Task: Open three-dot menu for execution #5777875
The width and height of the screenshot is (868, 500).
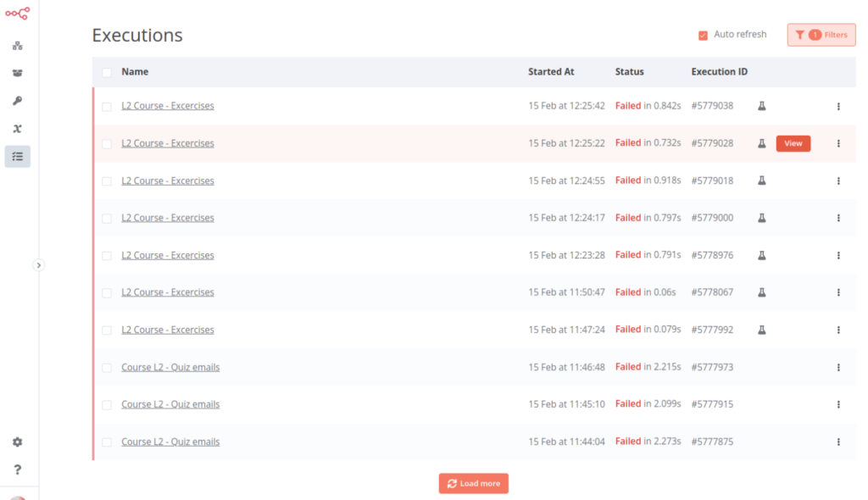Action: 838,442
